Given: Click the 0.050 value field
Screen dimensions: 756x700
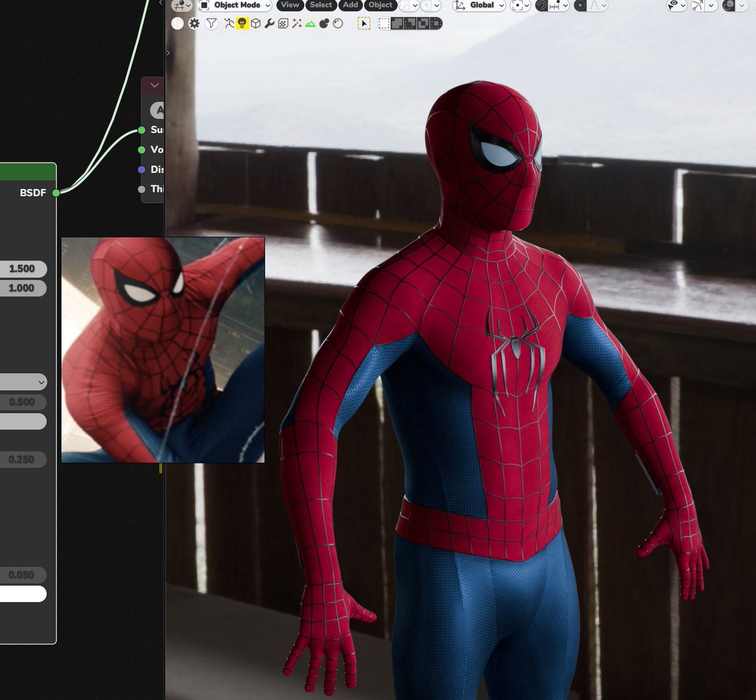Looking at the screenshot, I should tap(23, 575).
